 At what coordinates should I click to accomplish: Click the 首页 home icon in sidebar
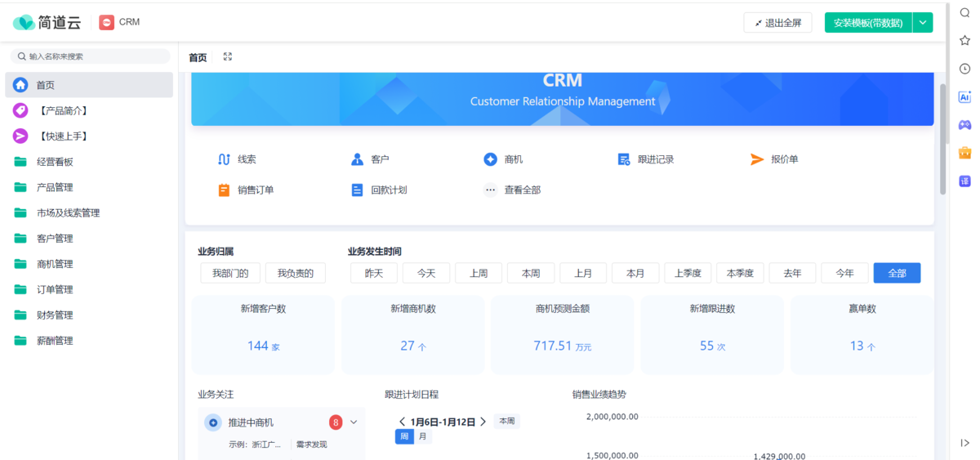point(20,85)
